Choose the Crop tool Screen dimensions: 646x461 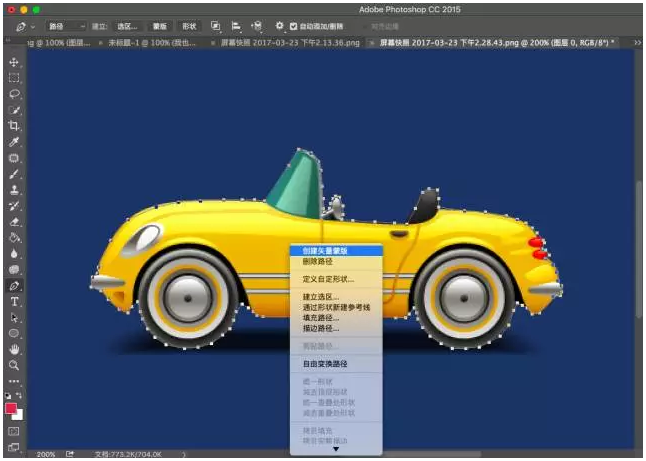(x=14, y=126)
